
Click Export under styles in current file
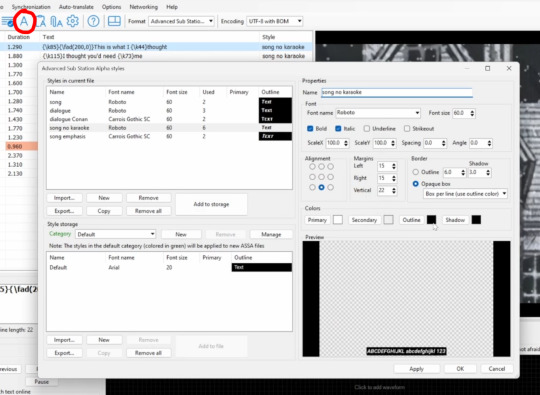64,211
